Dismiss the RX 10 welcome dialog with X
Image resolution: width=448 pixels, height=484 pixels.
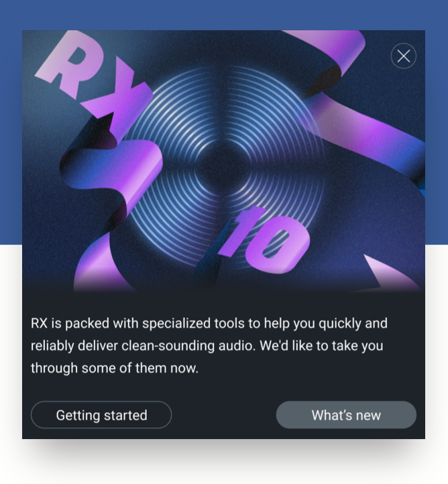[403, 56]
